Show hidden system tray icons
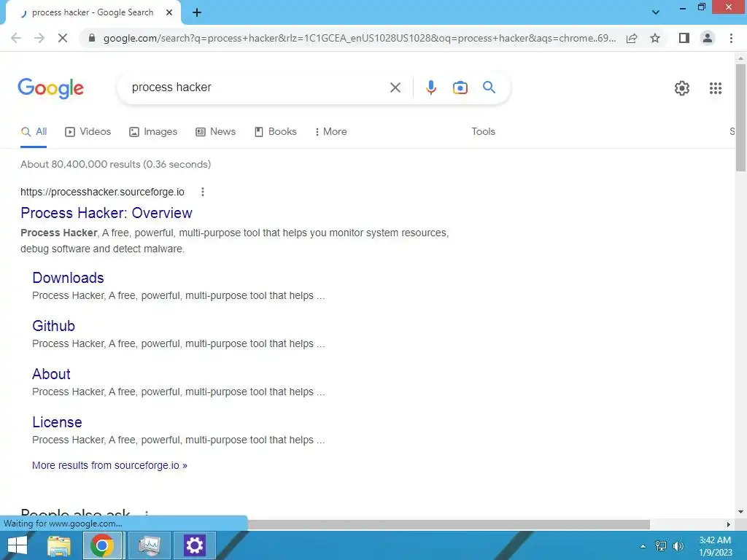747x560 pixels. point(643,546)
